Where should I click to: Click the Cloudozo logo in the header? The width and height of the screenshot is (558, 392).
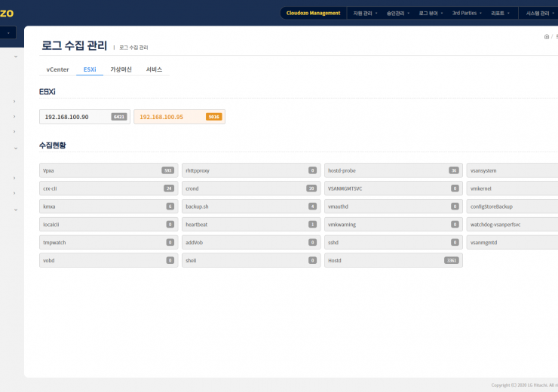tap(7, 13)
